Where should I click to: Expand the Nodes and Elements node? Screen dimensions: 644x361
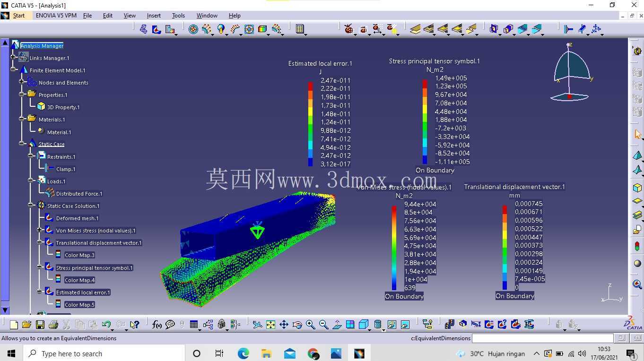click(x=22, y=82)
